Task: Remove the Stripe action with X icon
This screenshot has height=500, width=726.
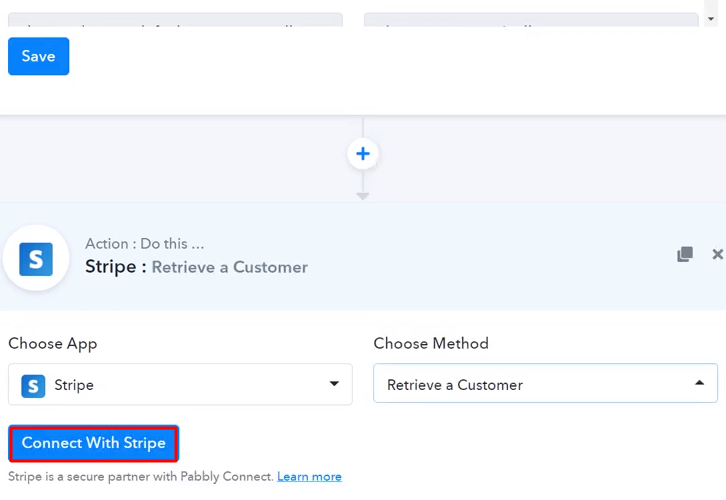Action: click(717, 254)
